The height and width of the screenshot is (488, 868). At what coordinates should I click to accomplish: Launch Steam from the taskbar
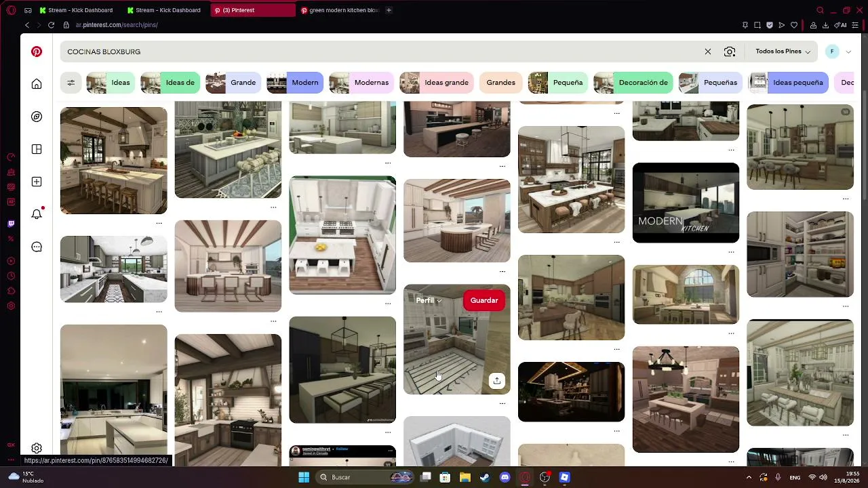484,477
